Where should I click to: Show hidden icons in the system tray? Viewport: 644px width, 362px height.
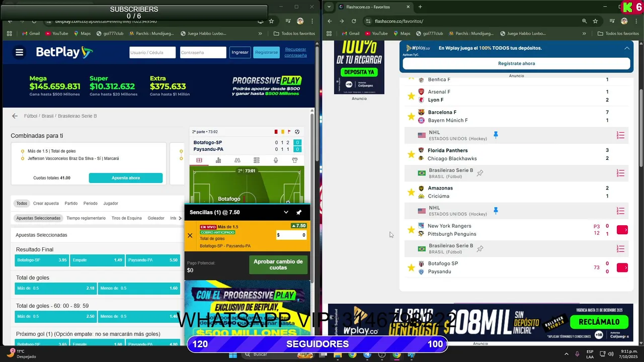[567, 354]
